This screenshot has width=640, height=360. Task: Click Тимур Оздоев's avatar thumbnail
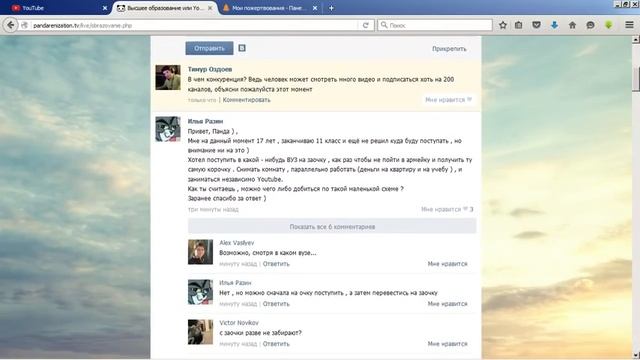tap(168, 77)
